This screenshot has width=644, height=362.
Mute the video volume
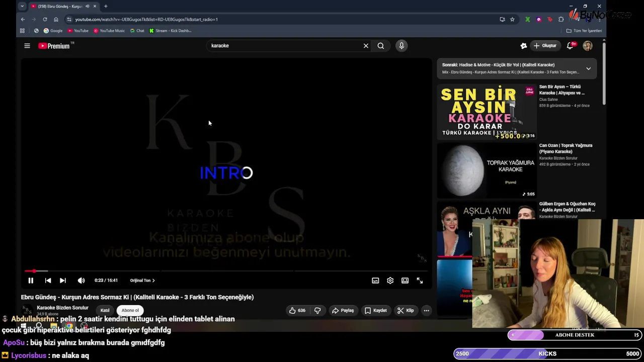(81, 281)
